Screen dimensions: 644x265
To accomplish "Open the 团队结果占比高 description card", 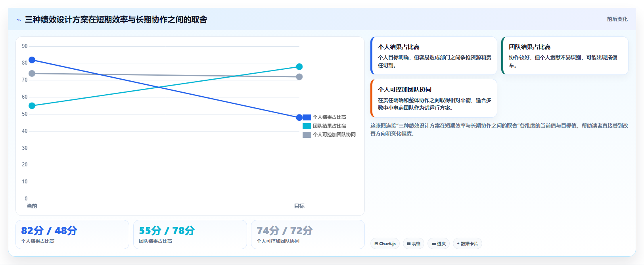I will tap(565, 55).
